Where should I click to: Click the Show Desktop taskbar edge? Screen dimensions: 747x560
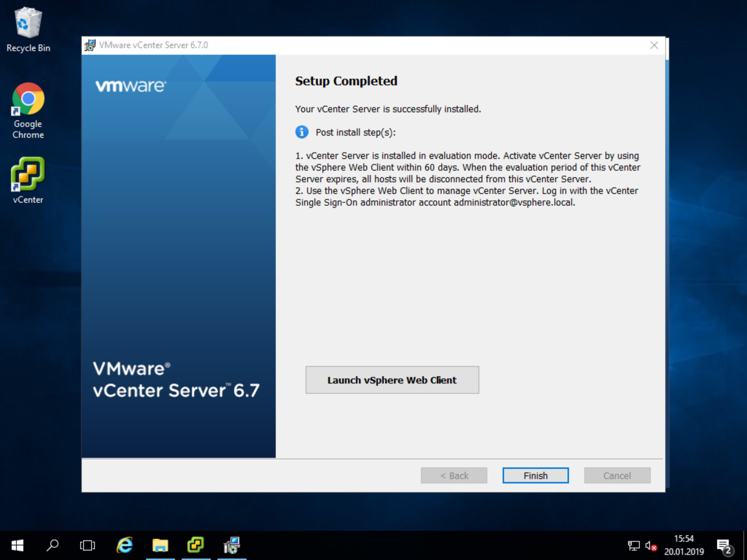(745, 545)
